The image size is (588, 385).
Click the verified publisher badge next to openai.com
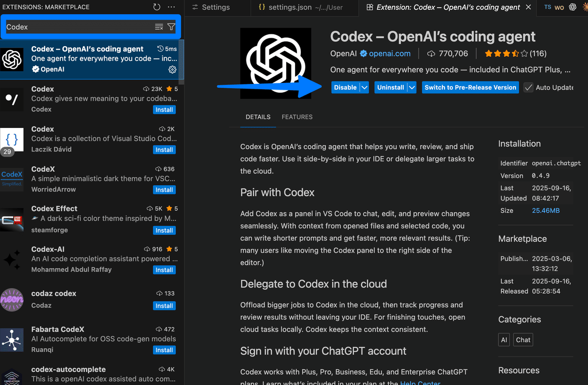coord(362,53)
